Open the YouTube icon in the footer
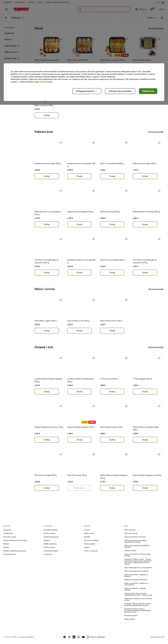The image size is (168, 644). click(x=83, y=637)
